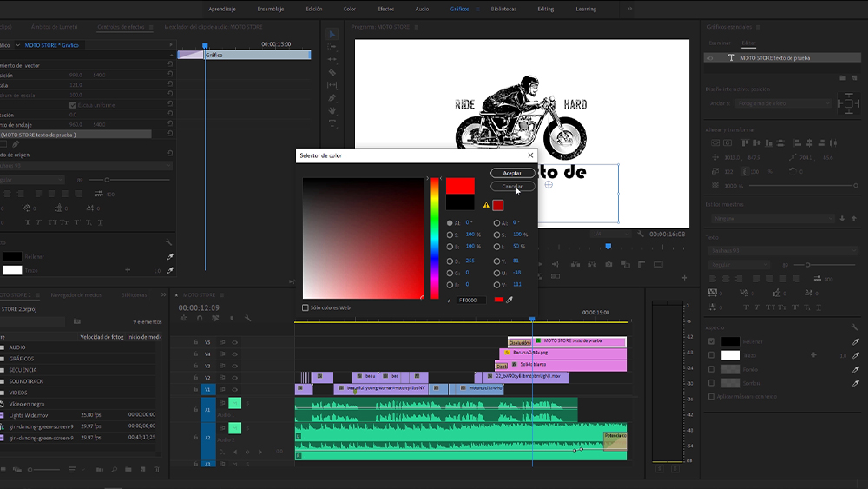Select the Selection arrow tool
The image size is (868, 489).
(332, 35)
